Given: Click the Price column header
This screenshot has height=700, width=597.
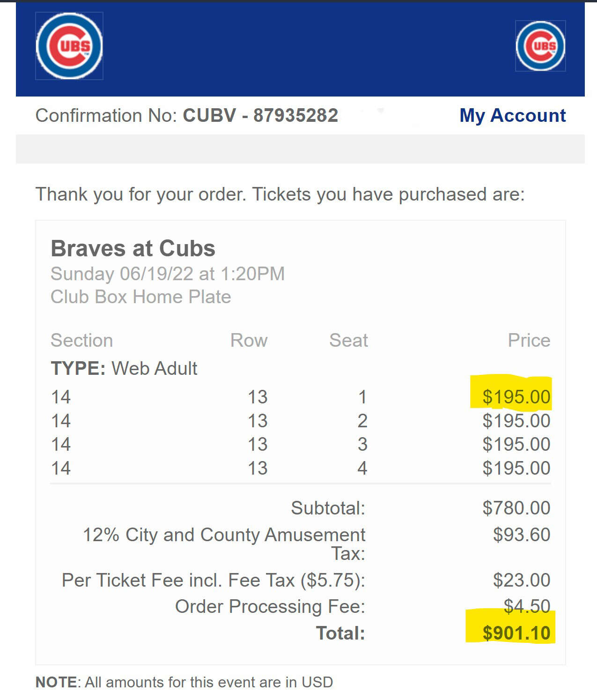Looking at the screenshot, I should click(x=530, y=341).
